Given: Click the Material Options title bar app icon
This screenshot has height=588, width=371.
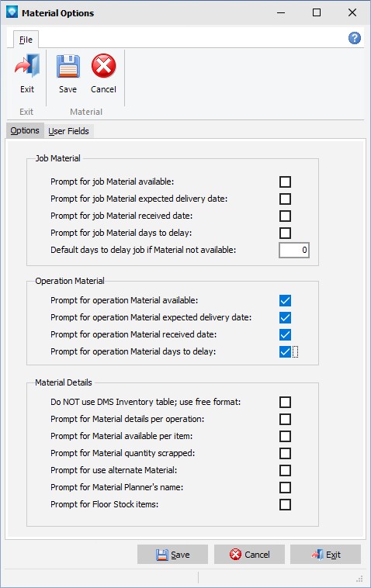Looking at the screenshot, I should (12, 12).
